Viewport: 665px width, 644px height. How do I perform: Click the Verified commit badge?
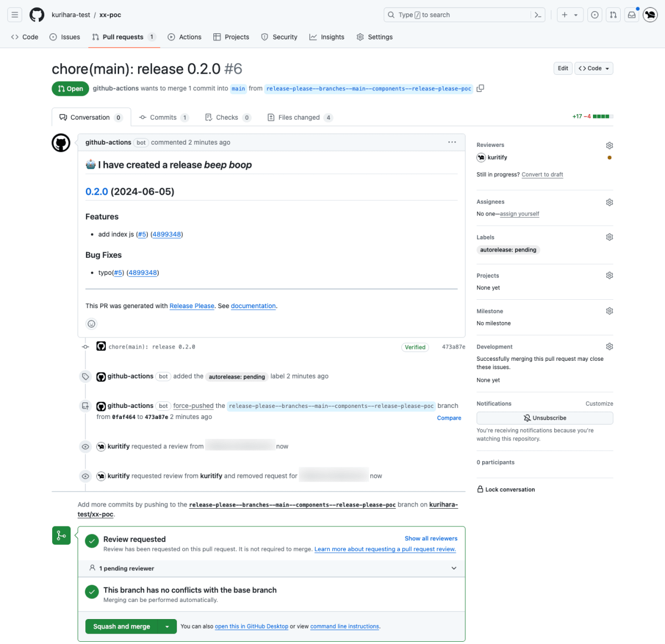click(x=415, y=347)
